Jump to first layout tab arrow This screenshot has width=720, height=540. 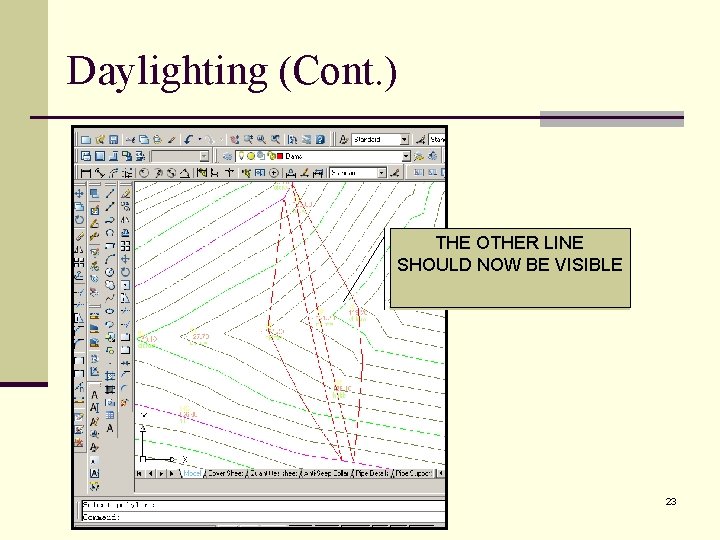[139, 473]
